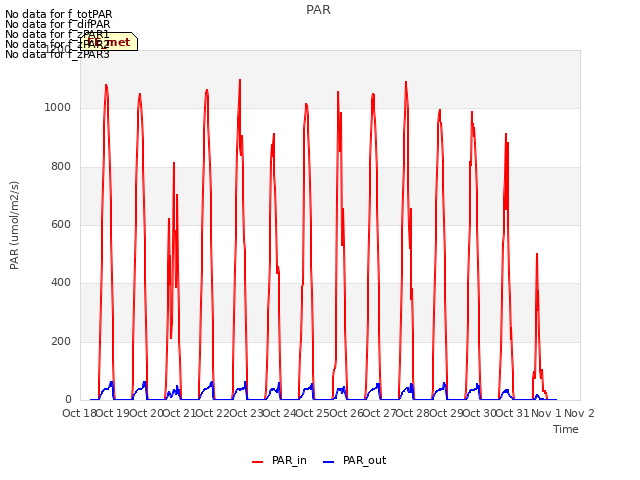The height and width of the screenshot is (480, 640).
Task: Toggle the PAR_out legend entry
Action: tap(354, 460)
